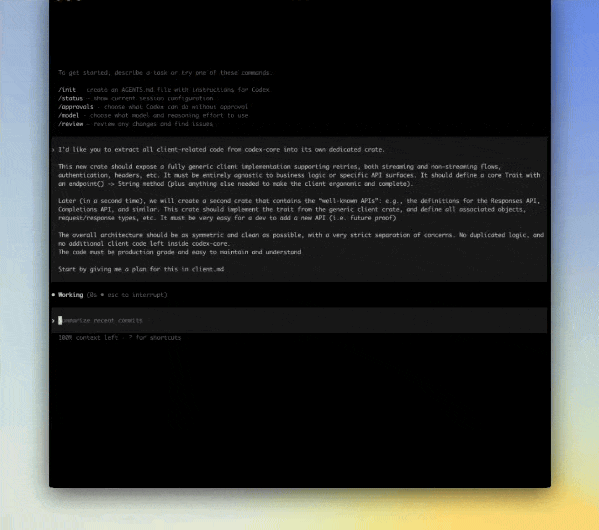The width and height of the screenshot is (599, 530).
Task: Click the line starting "This new crate should expose"
Action: point(279,167)
